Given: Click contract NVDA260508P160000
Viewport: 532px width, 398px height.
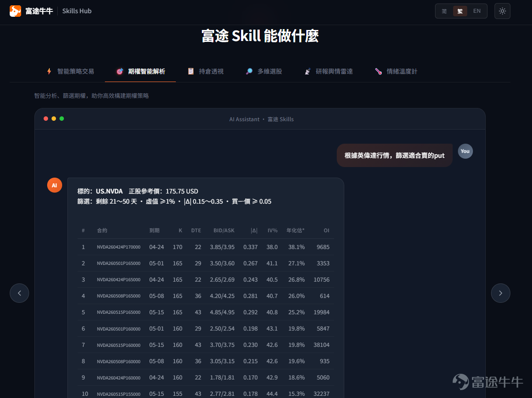Looking at the screenshot, I should [x=119, y=361].
